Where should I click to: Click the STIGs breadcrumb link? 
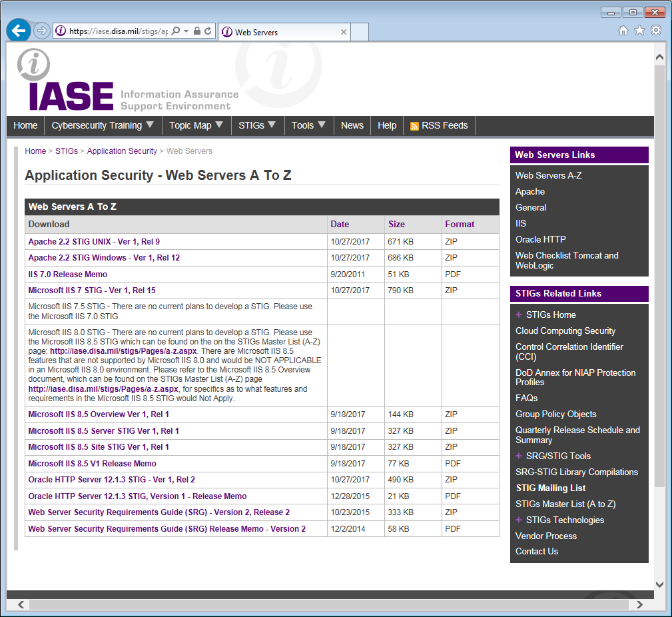[x=67, y=151]
